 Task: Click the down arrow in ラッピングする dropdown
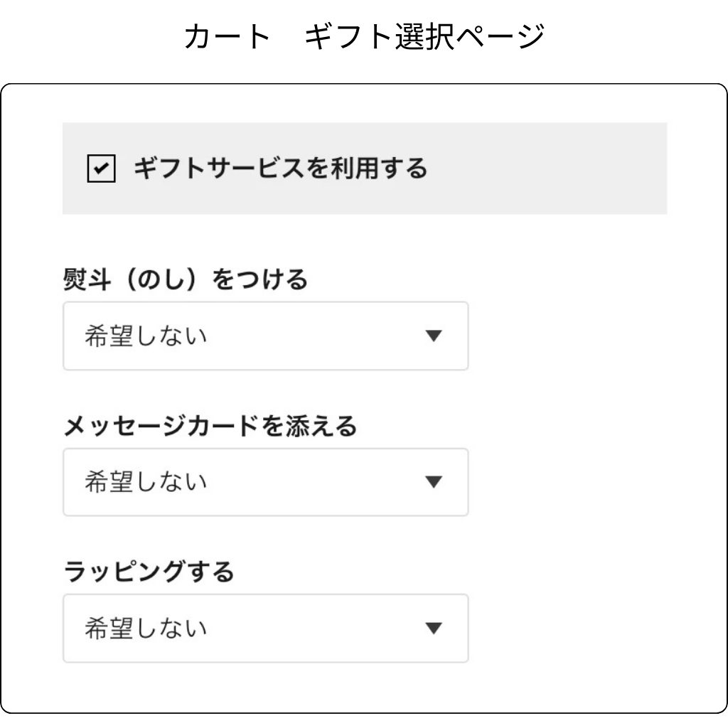pos(433,628)
